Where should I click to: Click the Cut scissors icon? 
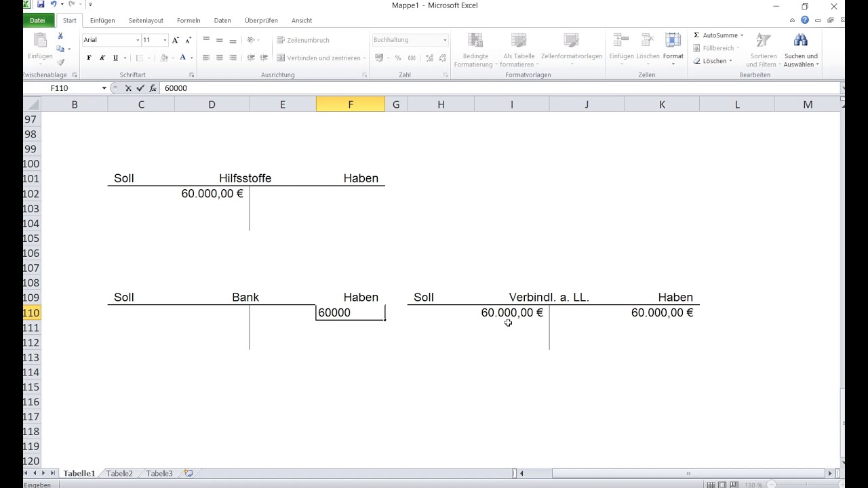[x=60, y=36]
